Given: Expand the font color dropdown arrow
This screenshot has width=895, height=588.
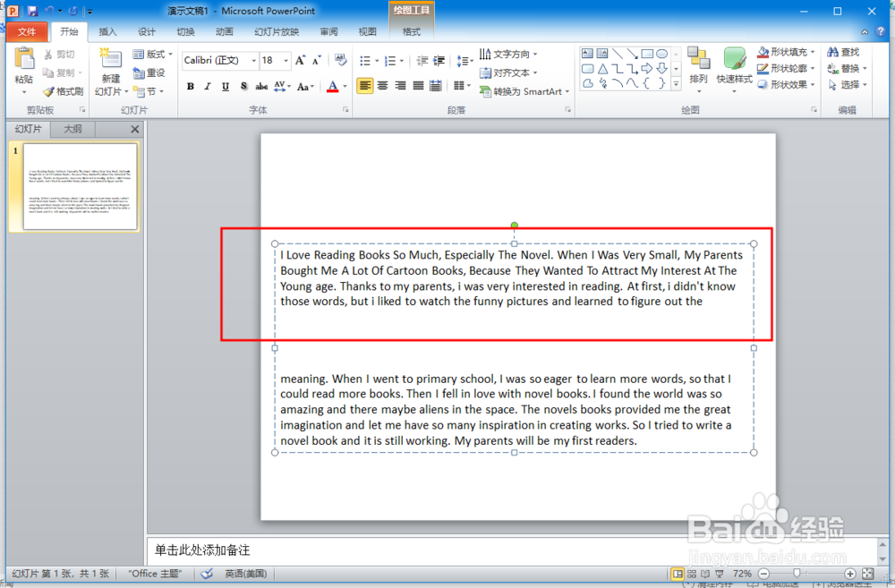Looking at the screenshot, I should click(x=345, y=86).
